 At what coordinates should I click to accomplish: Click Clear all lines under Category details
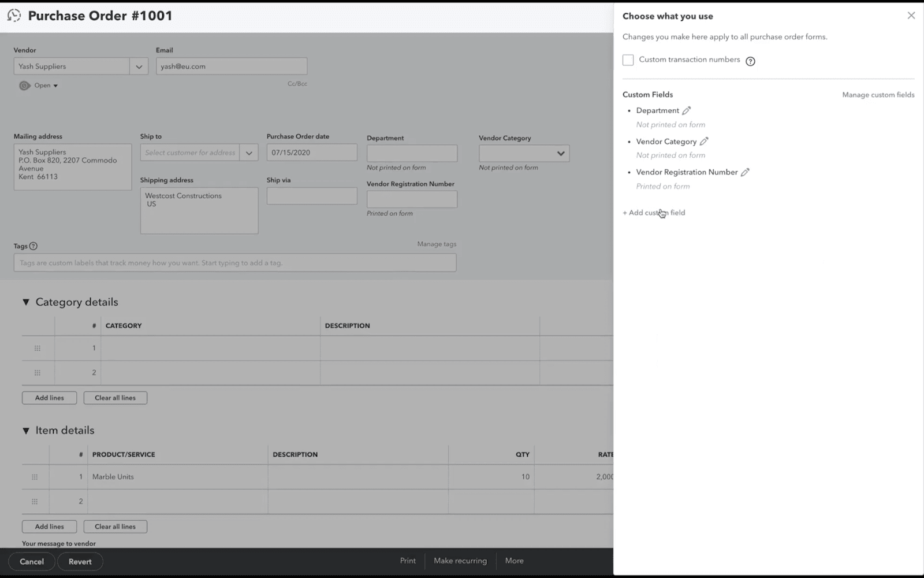(115, 398)
